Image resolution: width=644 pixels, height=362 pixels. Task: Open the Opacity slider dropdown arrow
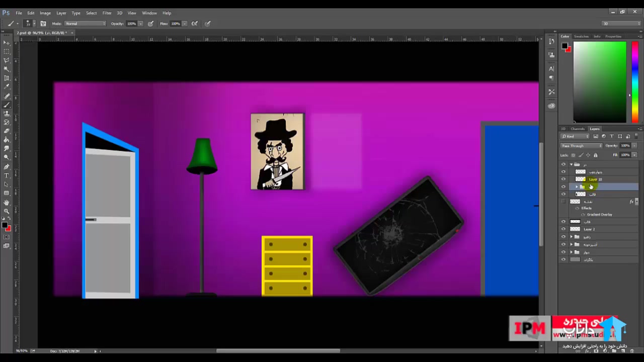(x=140, y=24)
